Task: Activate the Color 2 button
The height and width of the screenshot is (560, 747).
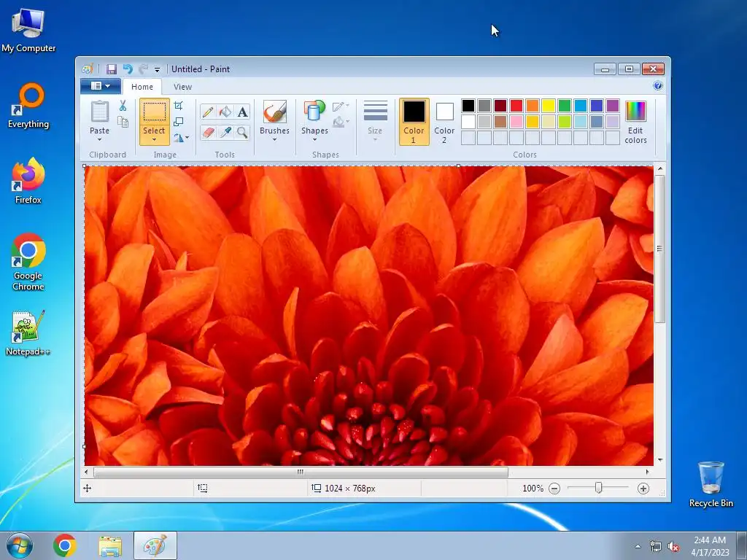Action: pyautogui.click(x=444, y=122)
